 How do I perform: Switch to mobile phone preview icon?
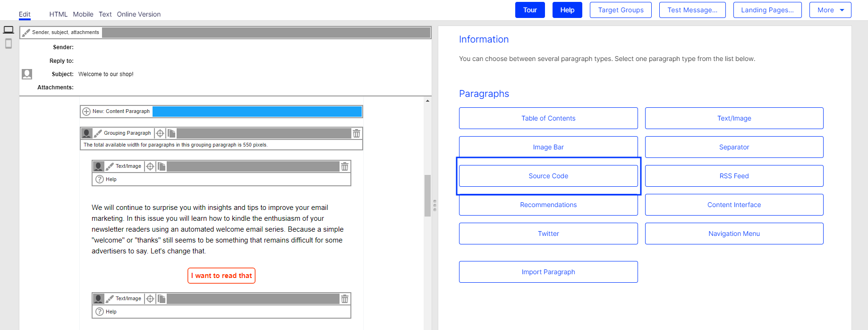pos(9,44)
